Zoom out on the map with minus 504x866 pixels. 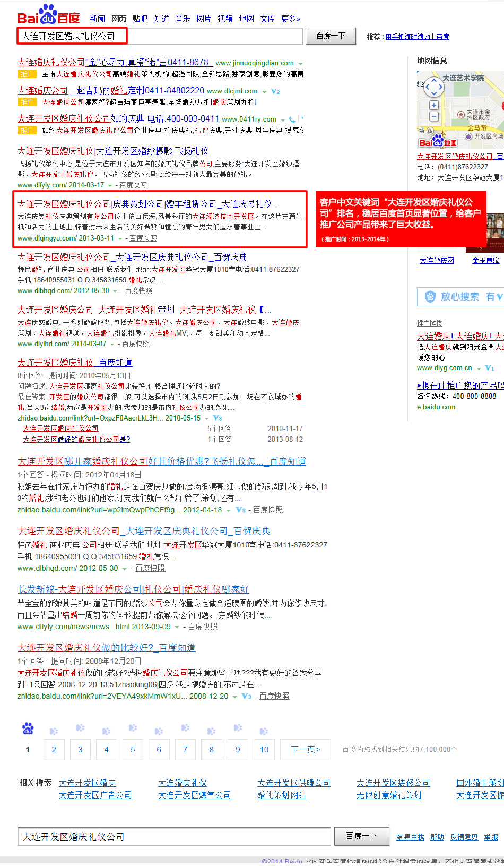click(x=433, y=116)
